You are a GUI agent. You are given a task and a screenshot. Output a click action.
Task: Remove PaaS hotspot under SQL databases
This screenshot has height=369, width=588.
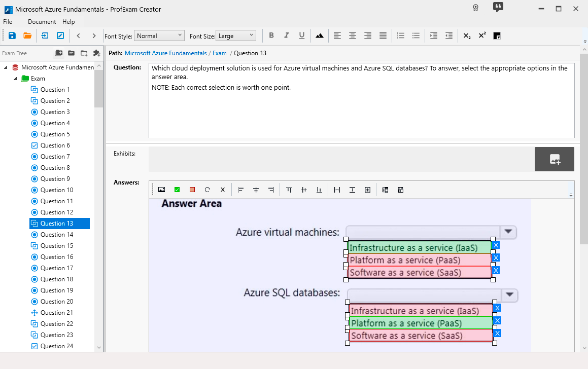pos(497,321)
